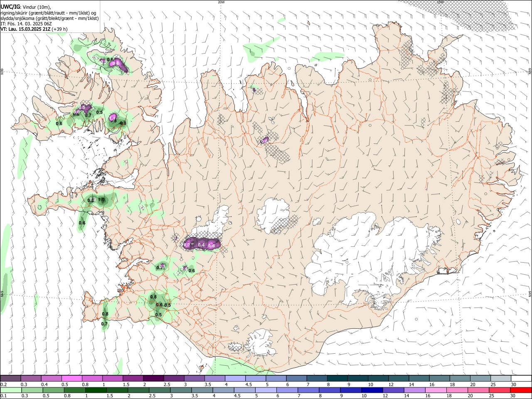Viewport: 532px width, 399px height.
Task: Click the pale green 0.1–0.3 rain legend swatch
Action: click(10, 390)
